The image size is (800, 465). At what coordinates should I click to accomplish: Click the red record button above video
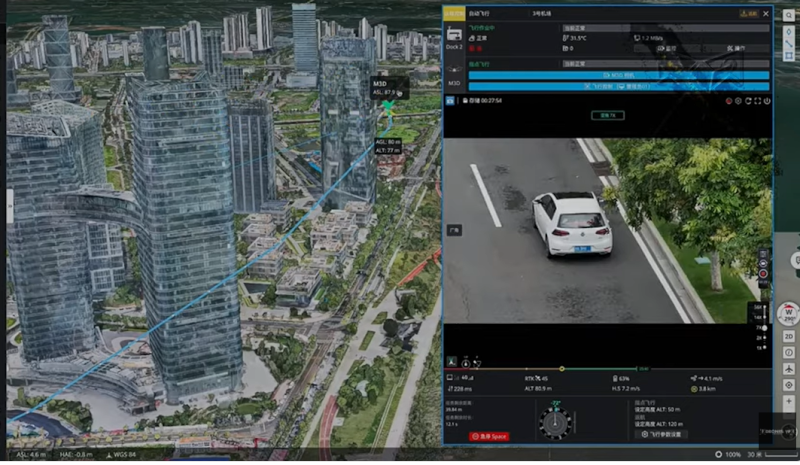click(729, 101)
